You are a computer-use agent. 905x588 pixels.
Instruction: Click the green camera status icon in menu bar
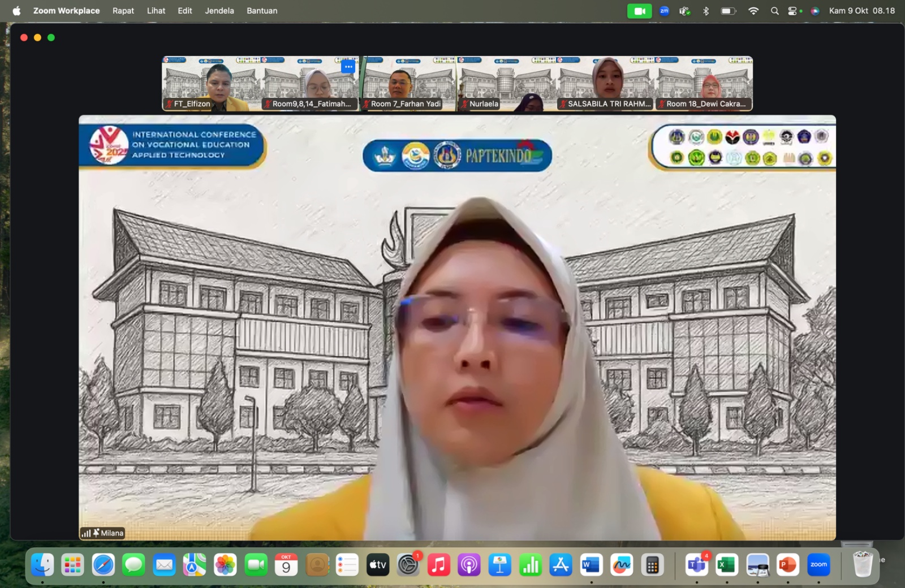click(639, 11)
